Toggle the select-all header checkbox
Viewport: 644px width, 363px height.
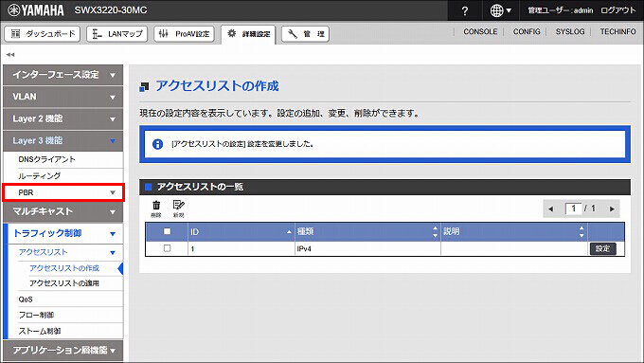pos(168,231)
